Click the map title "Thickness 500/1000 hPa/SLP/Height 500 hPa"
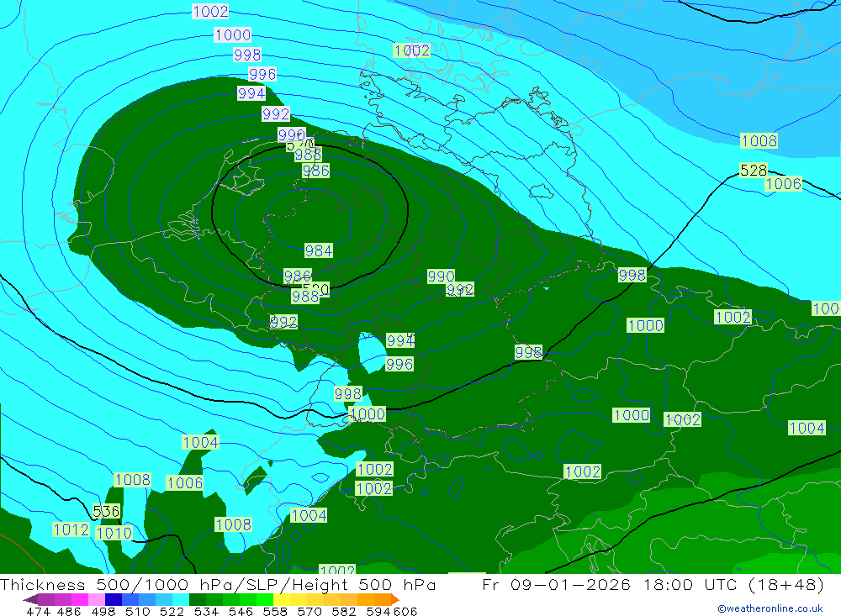841x616 pixels. [218, 584]
